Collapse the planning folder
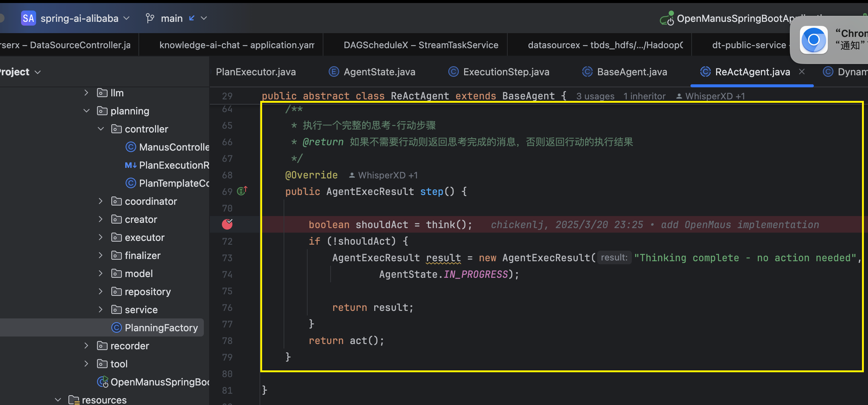This screenshot has width=868, height=405. click(86, 111)
